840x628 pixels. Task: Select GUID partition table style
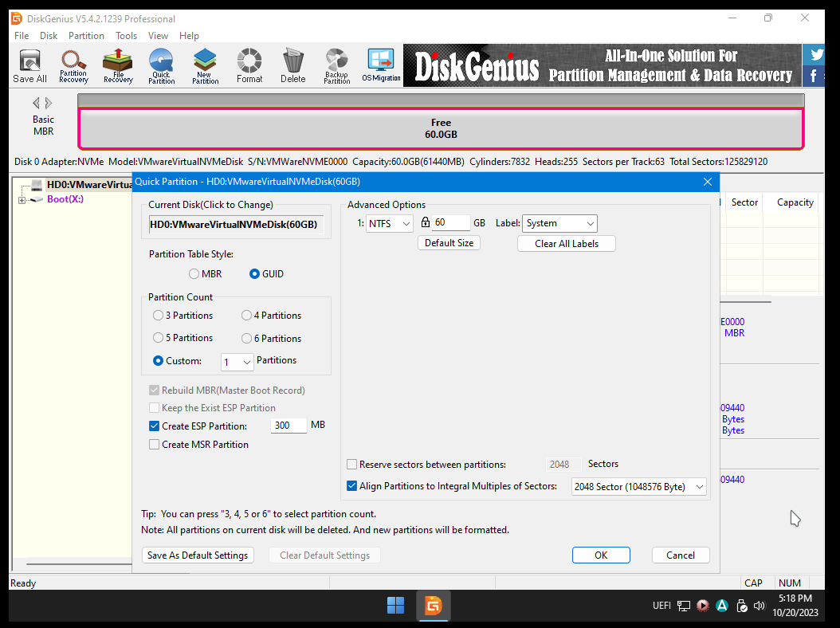coord(255,274)
